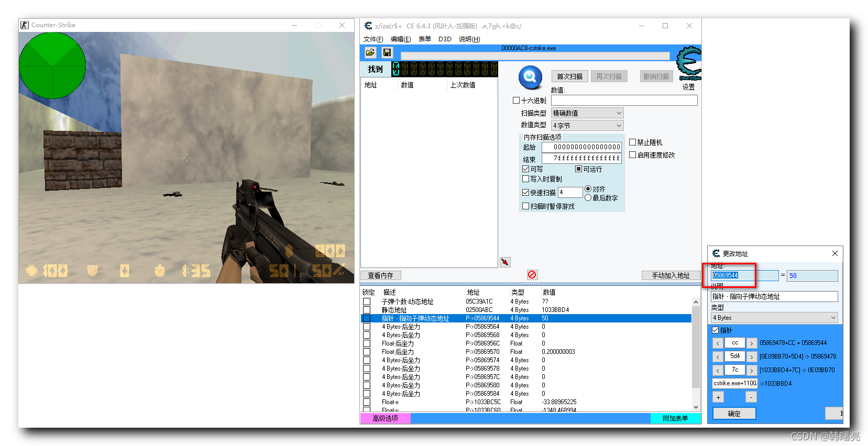The image size is (868, 446).
Task: Open Cheat Engine settings logo
Action: click(x=689, y=63)
